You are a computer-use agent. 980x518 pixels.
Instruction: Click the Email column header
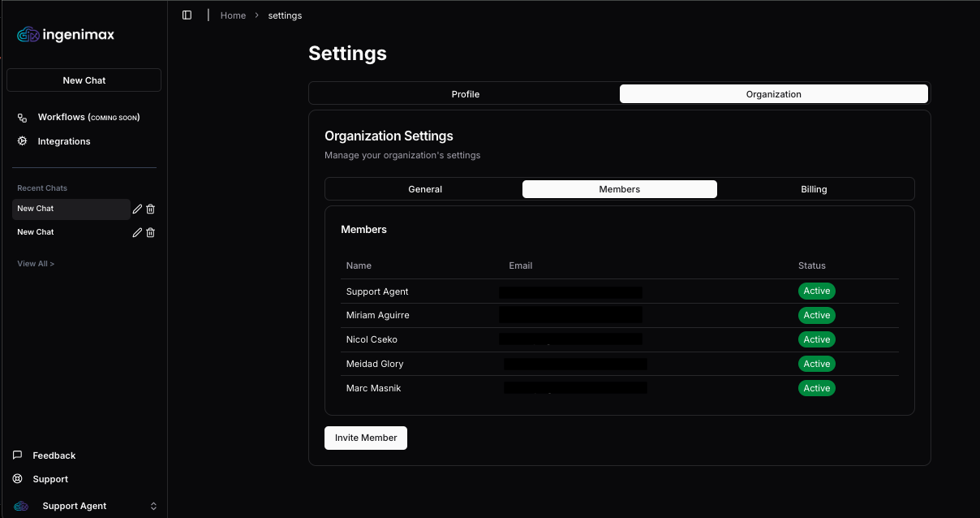tap(521, 265)
